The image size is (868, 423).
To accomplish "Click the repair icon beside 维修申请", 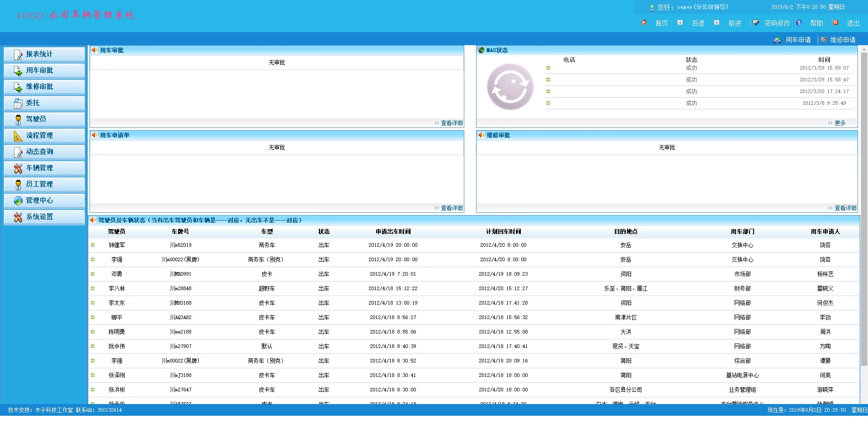I will (x=823, y=40).
